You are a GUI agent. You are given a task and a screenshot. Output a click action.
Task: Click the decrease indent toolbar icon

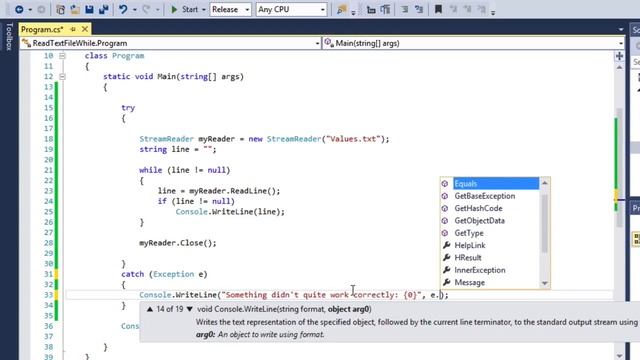pos(371,9)
